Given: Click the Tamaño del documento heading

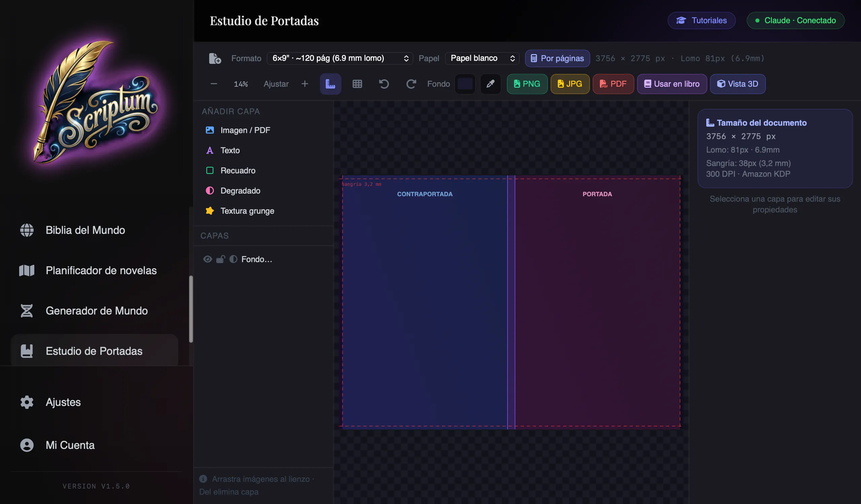Looking at the screenshot, I should click(x=761, y=123).
